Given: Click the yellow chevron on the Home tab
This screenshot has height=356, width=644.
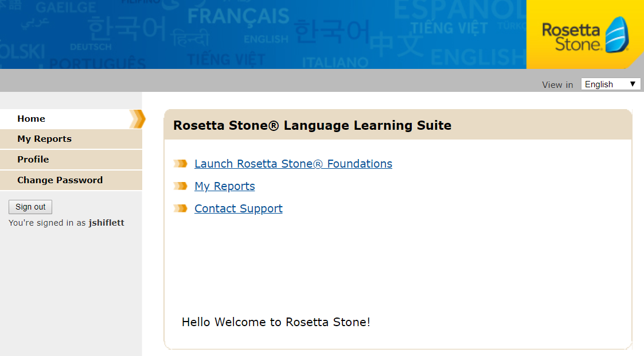Looking at the screenshot, I should click(137, 119).
